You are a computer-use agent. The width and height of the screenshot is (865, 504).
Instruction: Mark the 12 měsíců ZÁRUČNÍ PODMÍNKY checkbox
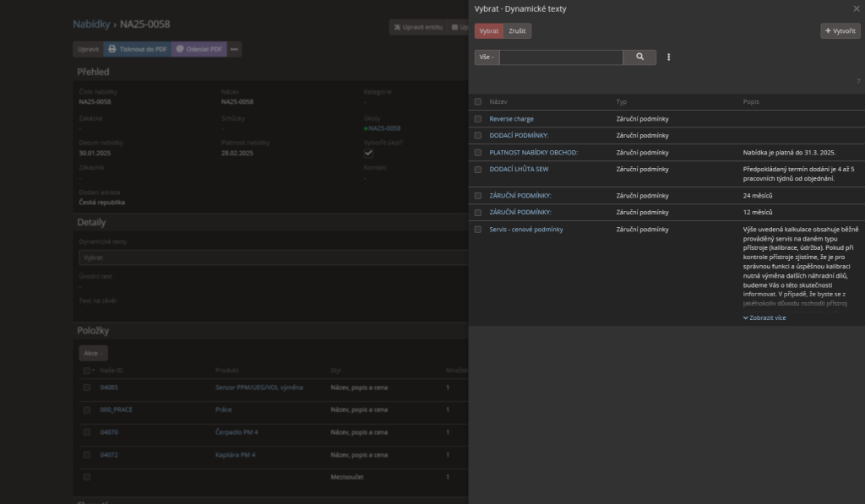pyautogui.click(x=478, y=212)
